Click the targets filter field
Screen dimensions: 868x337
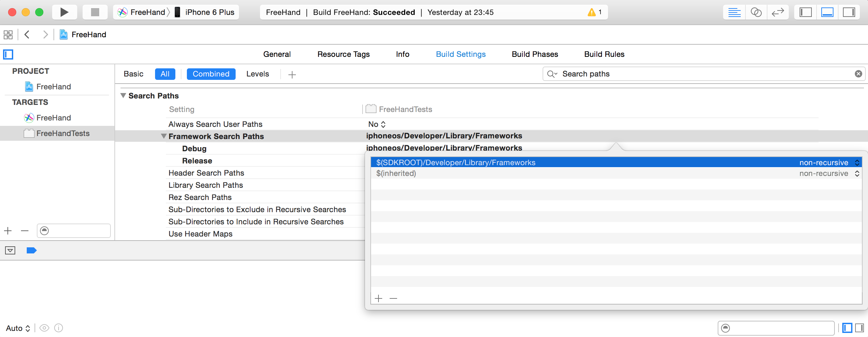(x=74, y=231)
